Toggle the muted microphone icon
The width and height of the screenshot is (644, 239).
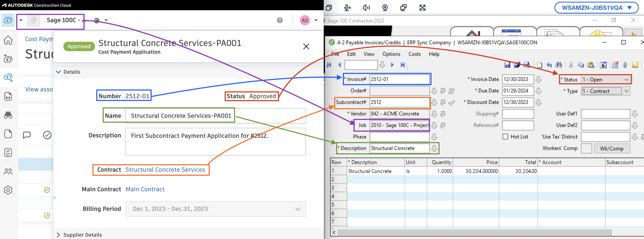(348, 7)
